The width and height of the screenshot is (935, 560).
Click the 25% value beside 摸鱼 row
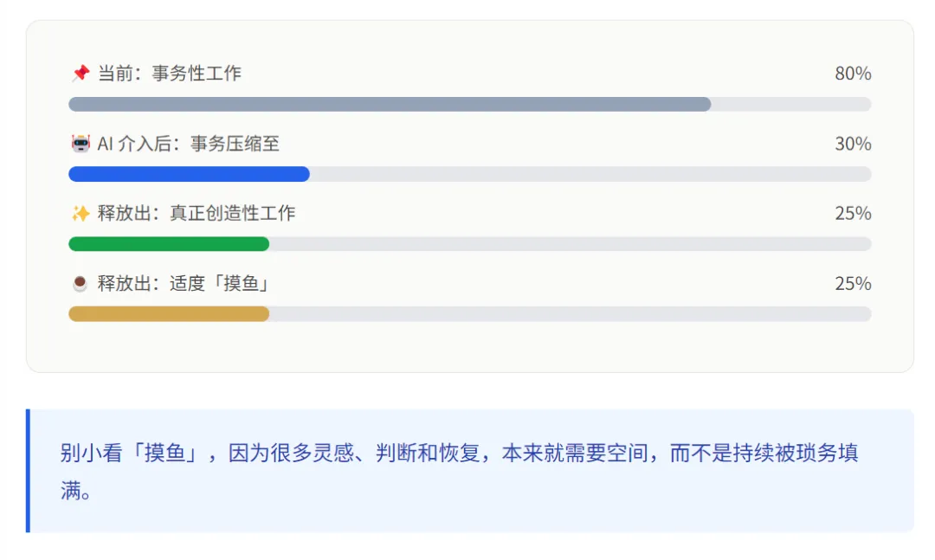pyautogui.click(x=853, y=283)
